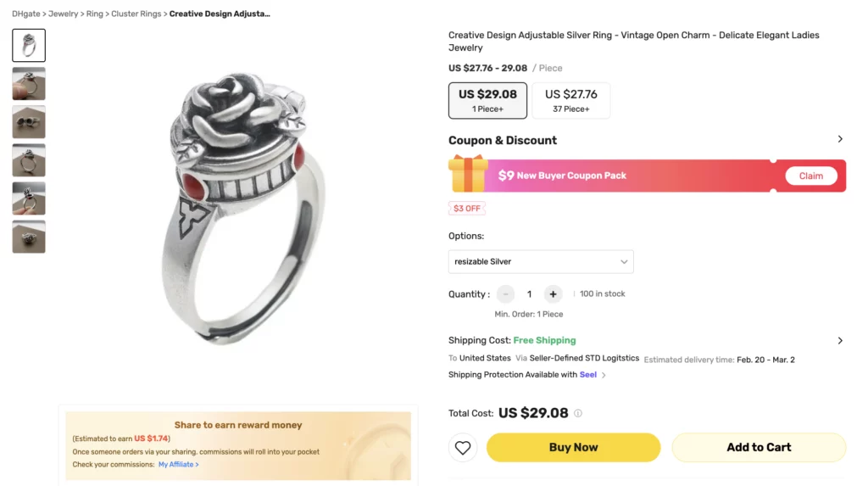This screenshot has height=486, width=868.
Task: Select the third product thumbnail
Action: tap(29, 122)
